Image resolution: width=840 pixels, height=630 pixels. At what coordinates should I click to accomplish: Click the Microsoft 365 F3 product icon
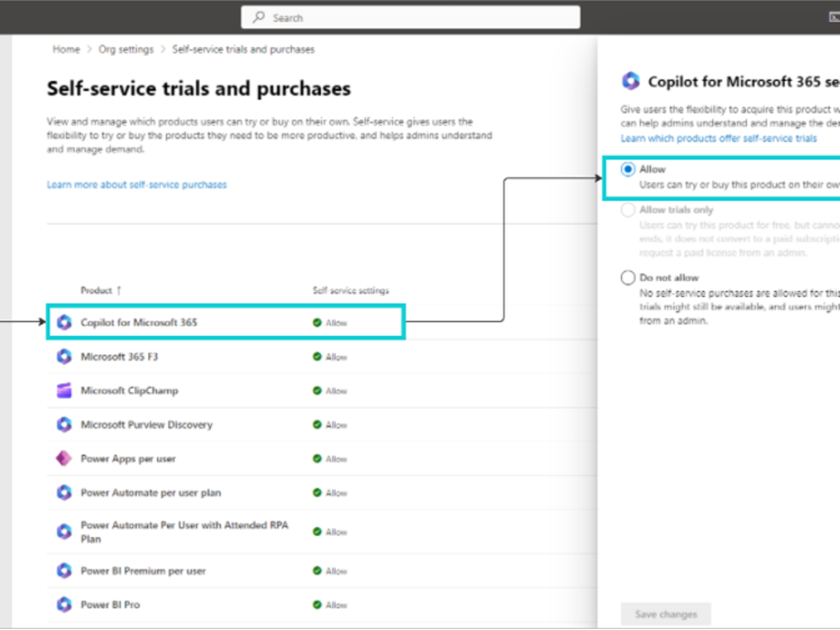(x=64, y=357)
